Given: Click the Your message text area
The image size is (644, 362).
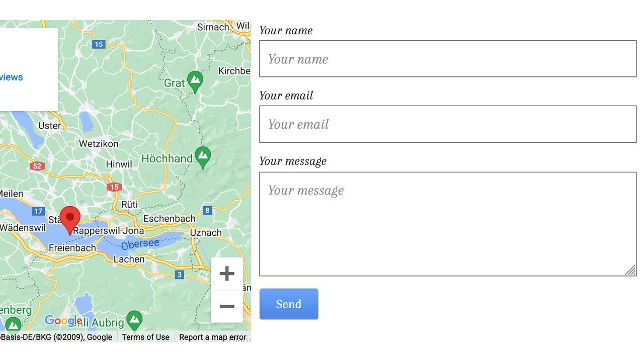Looking at the screenshot, I should pos(447,221).
